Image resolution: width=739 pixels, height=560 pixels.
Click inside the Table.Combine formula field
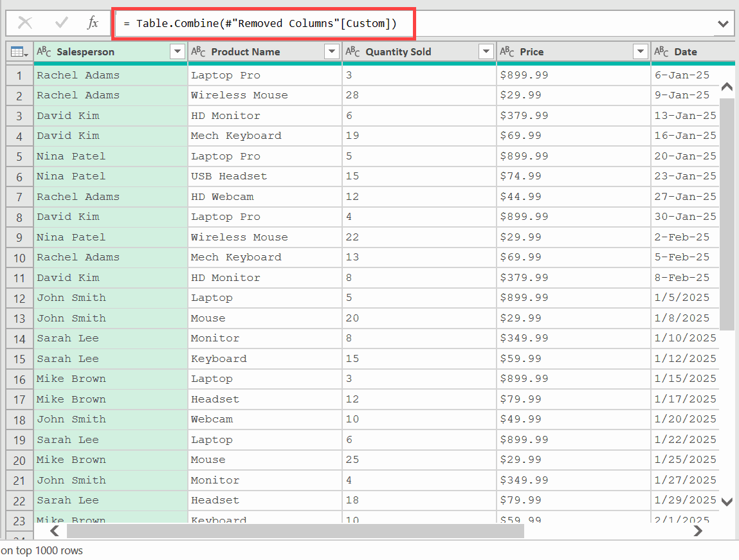(257, 23)
